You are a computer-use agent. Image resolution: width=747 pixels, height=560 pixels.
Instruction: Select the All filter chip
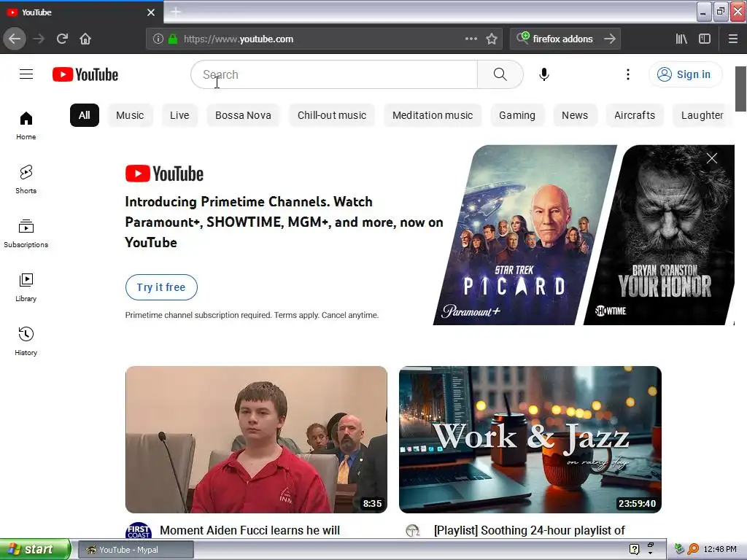point(85,115)
